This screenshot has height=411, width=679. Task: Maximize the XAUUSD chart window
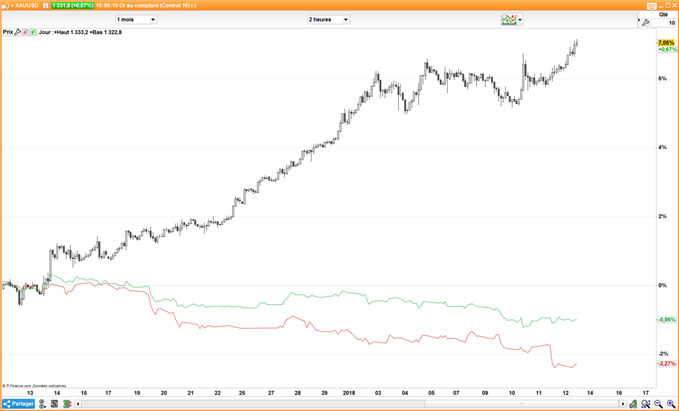click(667, 6)
